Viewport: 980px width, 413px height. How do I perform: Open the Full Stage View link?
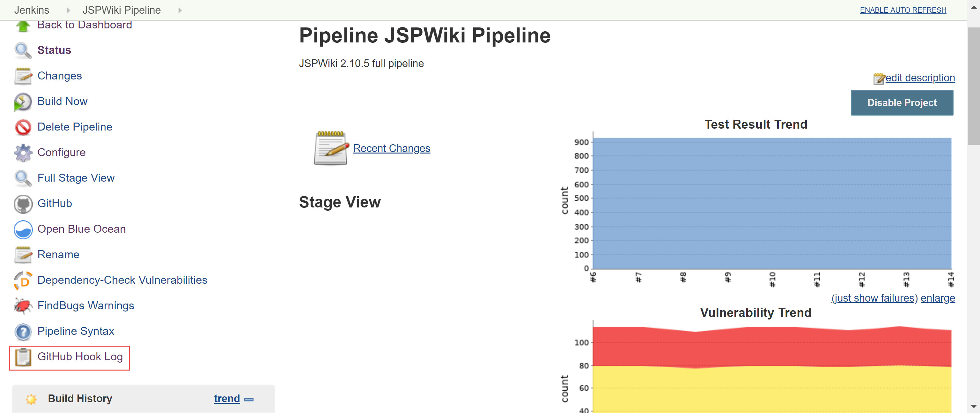tap(76, 178)
